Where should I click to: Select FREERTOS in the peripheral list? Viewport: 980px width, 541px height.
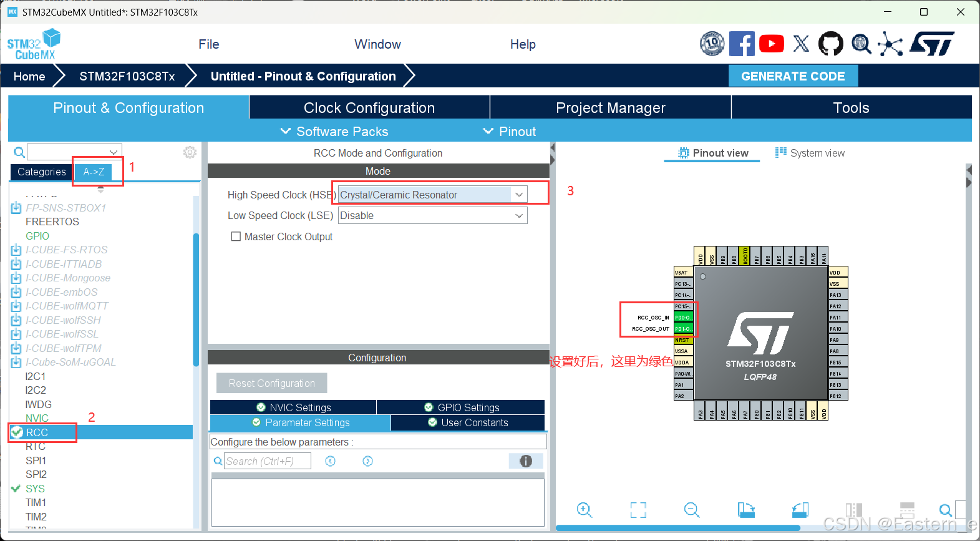click(52, 222)
